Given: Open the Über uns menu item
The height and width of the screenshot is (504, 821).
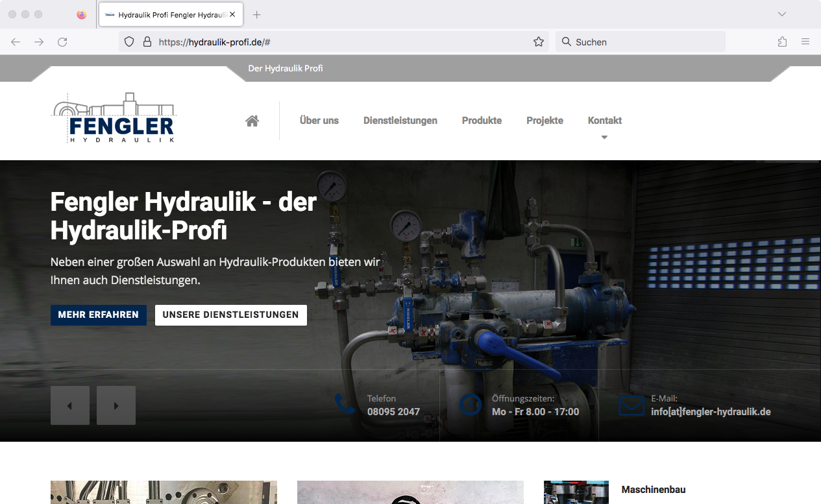Looking at the screenshot, I should point(319,121).
